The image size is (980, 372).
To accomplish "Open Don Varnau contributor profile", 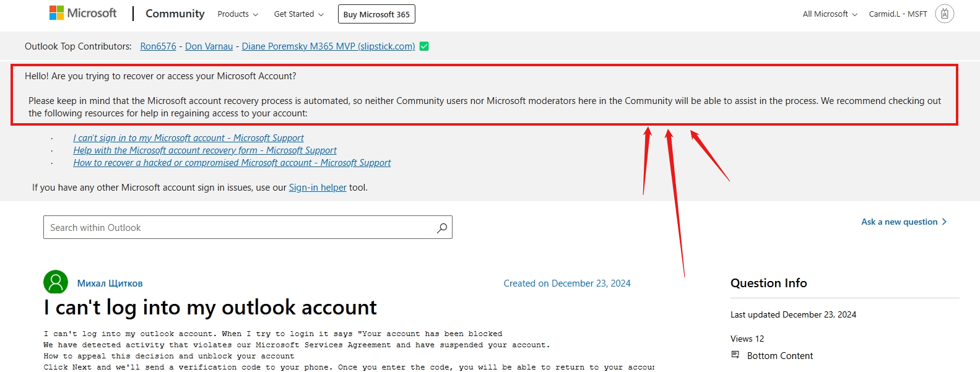I will coord(209,46).
